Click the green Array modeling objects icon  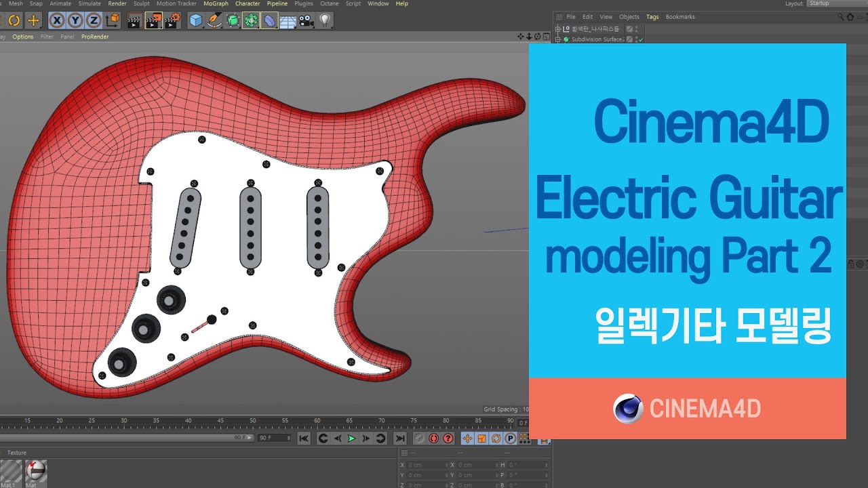(x=251, y=20)
